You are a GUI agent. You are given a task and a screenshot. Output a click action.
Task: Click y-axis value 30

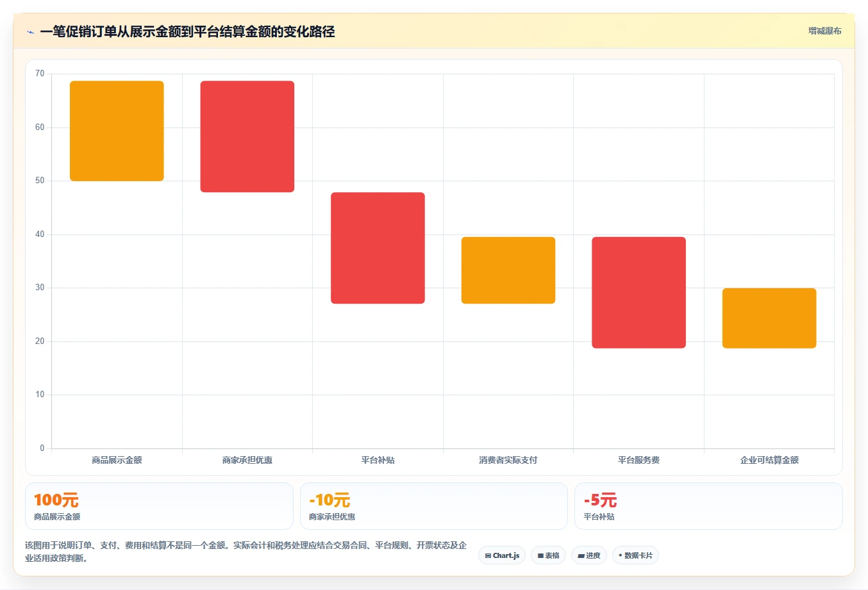[x=40, y=288]
